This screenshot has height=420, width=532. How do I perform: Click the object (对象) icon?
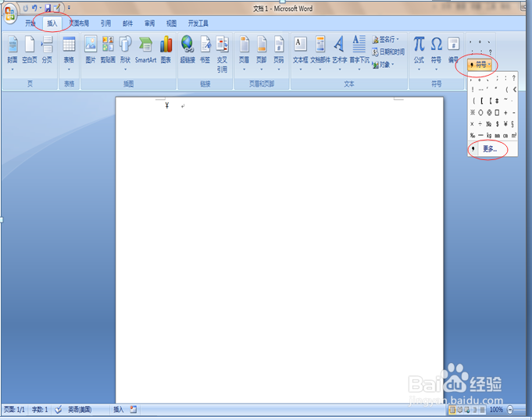[375, 65]
